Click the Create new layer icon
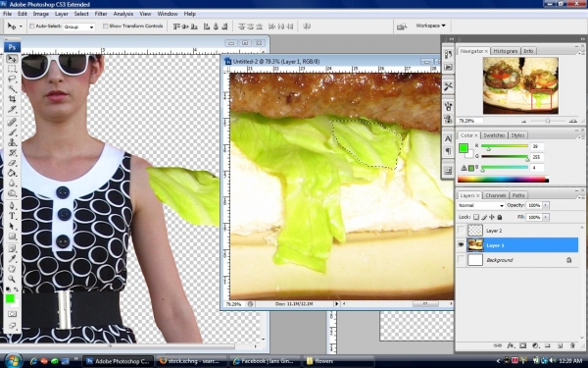Viewport: 588px width, 368px height. [x=560, y=345]
